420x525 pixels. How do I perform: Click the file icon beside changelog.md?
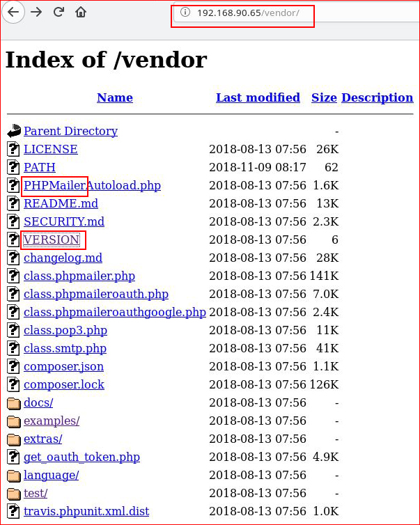pyautogui.click(x=13, y=258)
